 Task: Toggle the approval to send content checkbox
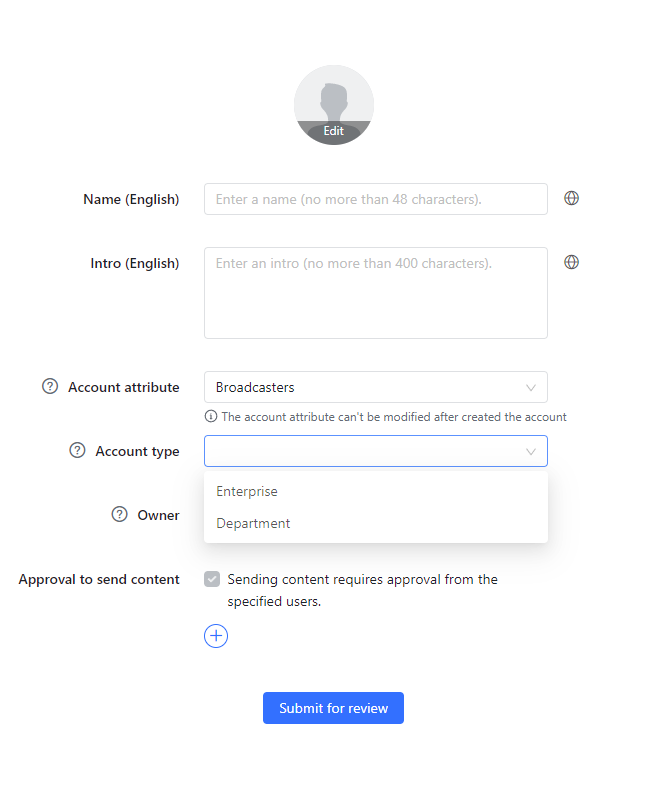click(x=212, y=579)
